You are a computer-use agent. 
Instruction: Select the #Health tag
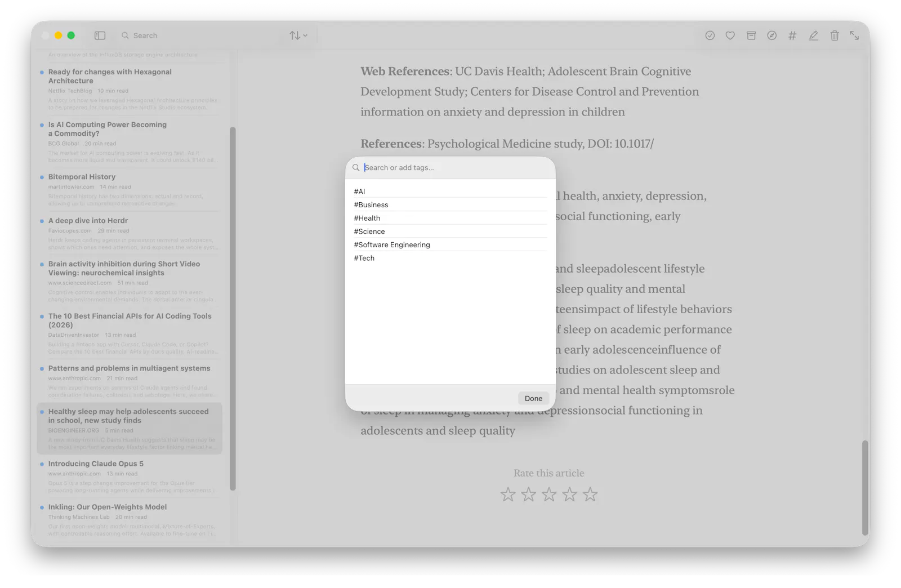[x=450, y=218]
